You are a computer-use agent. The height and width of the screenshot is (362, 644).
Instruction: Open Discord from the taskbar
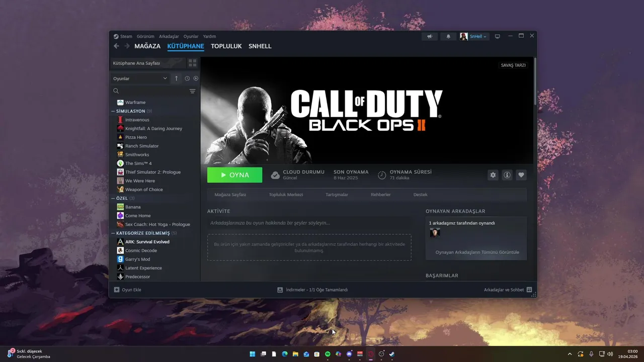click(349, 354)
